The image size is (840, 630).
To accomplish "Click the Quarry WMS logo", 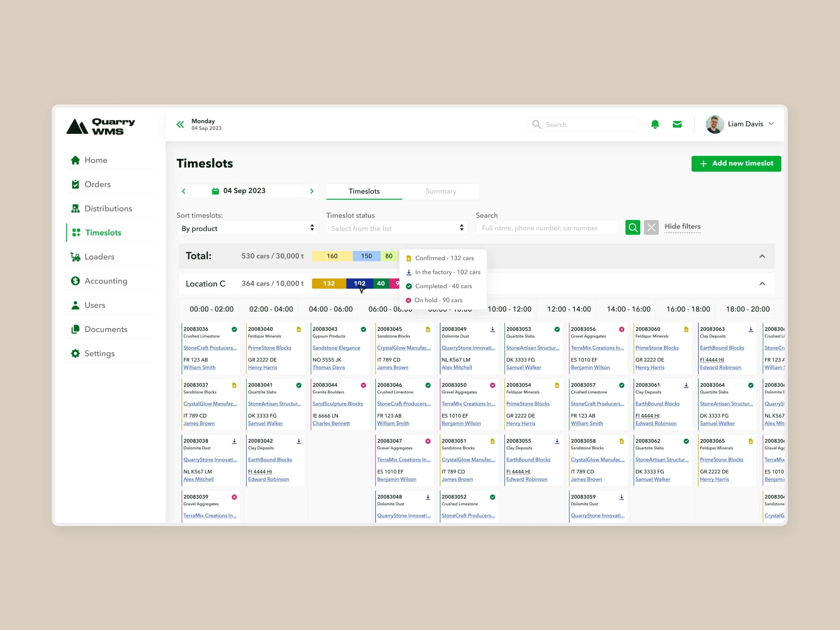I will pyautogui.click(x=101, y=126).
